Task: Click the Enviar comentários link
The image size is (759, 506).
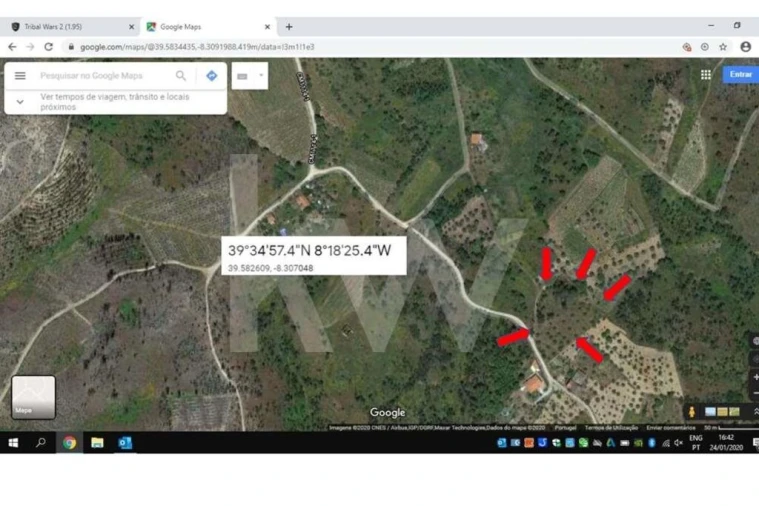Action: pyautogui.click(x=670, y=428)
